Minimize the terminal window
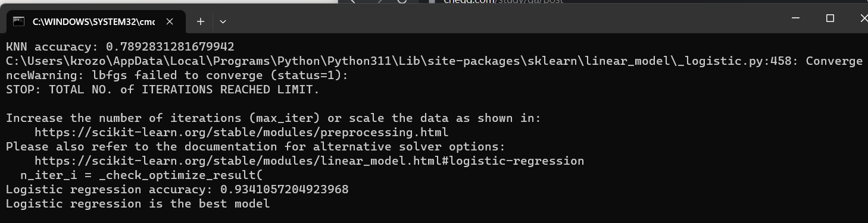 (x=796, y=18)
